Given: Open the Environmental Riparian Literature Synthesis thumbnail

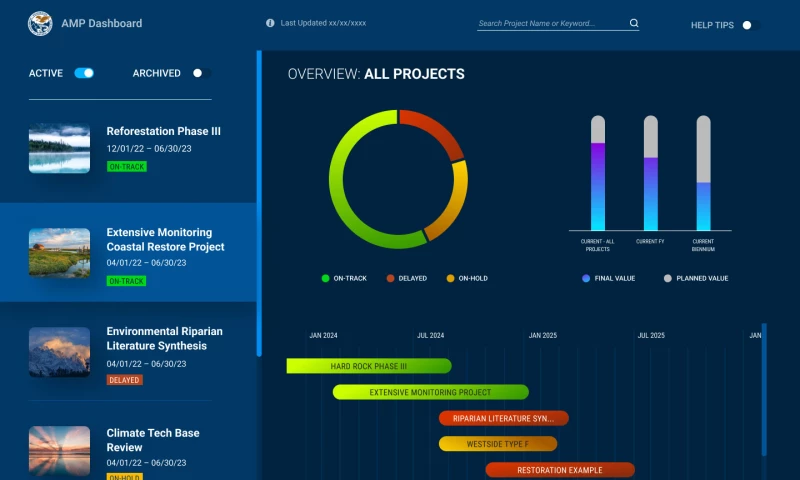Looking at the screenshot, I should click(x=59, y=352).
